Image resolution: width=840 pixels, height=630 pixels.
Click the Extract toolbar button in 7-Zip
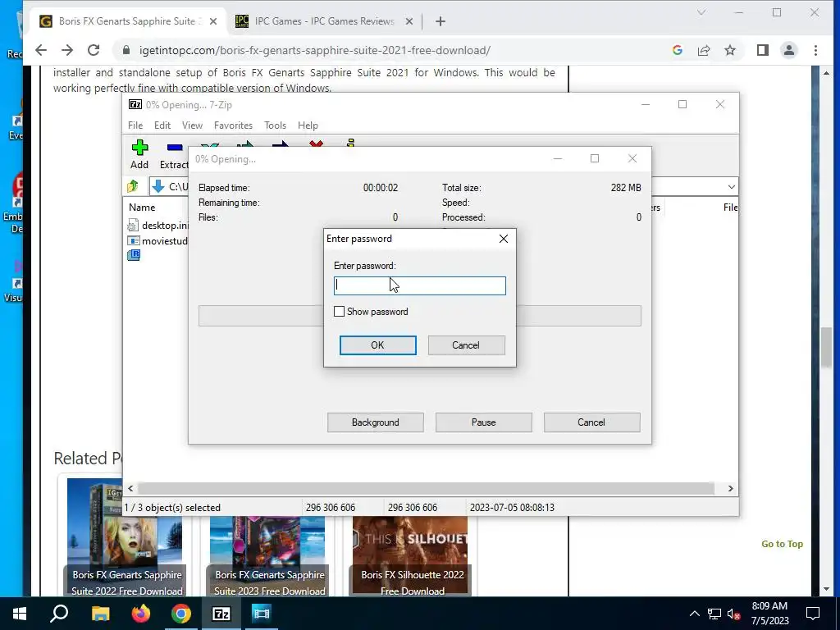(x=174, y=154)
